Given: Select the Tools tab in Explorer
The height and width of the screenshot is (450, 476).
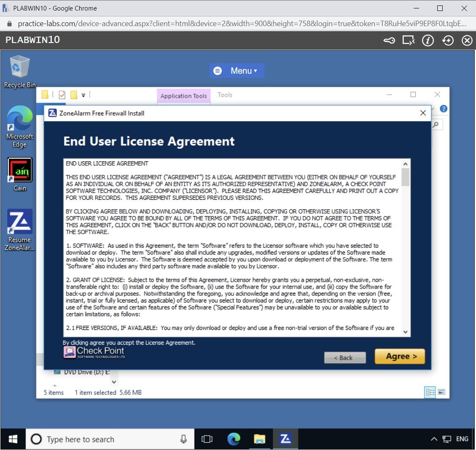Looking at the screenshot, I should coord(225,94).
